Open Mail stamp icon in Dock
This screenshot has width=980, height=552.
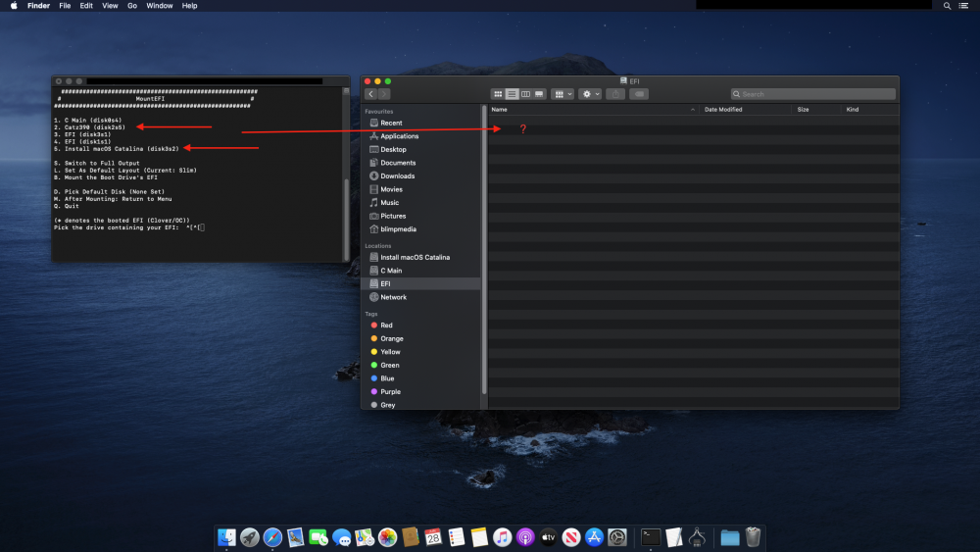[295, 537]
